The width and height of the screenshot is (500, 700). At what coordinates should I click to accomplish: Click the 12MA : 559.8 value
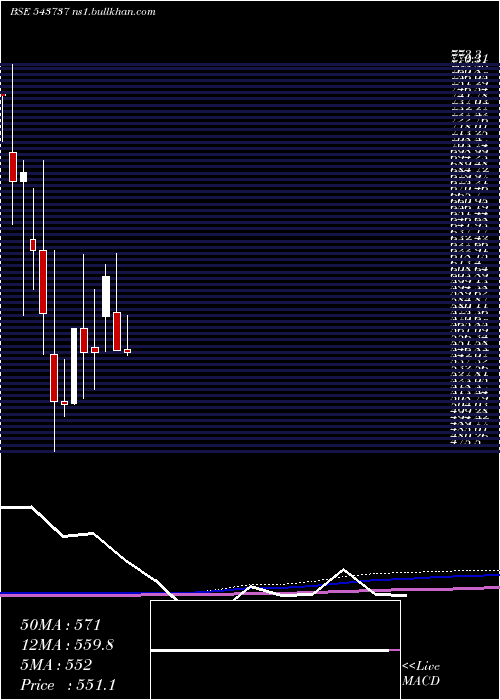tap(67, 645)
